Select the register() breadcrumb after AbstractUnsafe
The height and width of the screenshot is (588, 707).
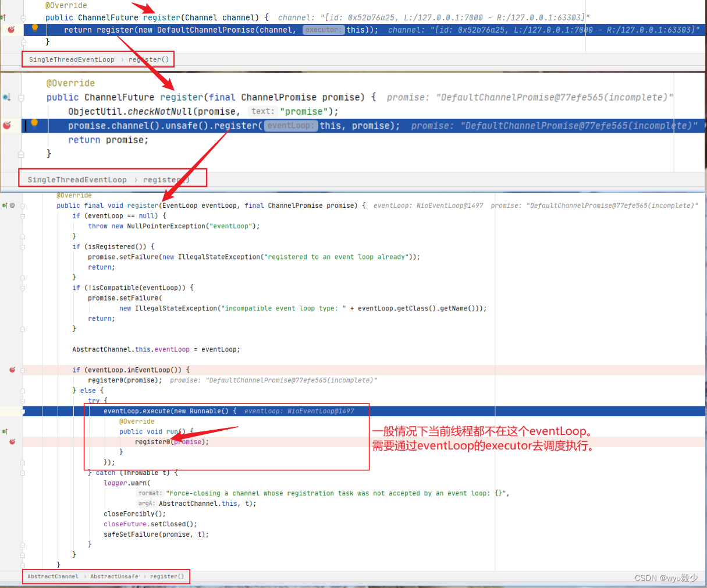pyautogui.click(x=167, y=576)
